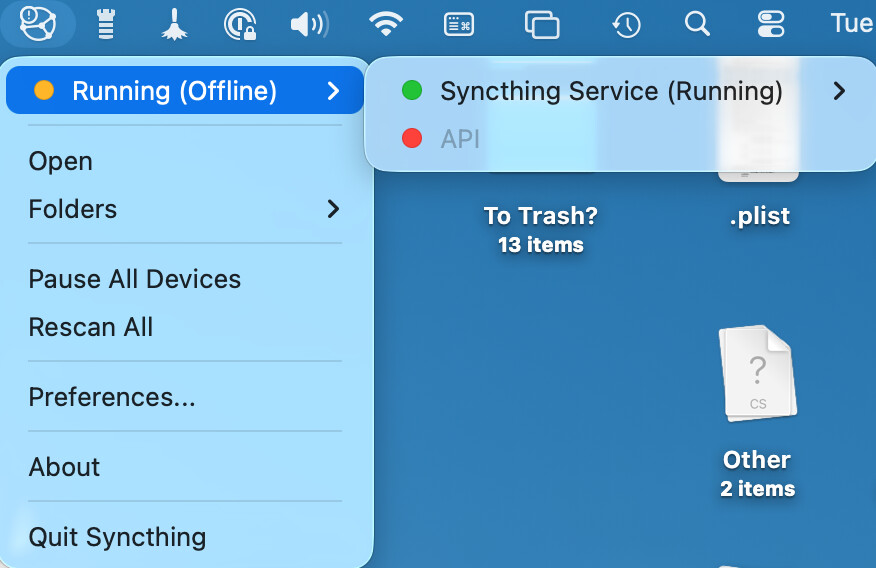Click the window stack menu bar icon
876x568 pixels.
(x=542, y=23)
